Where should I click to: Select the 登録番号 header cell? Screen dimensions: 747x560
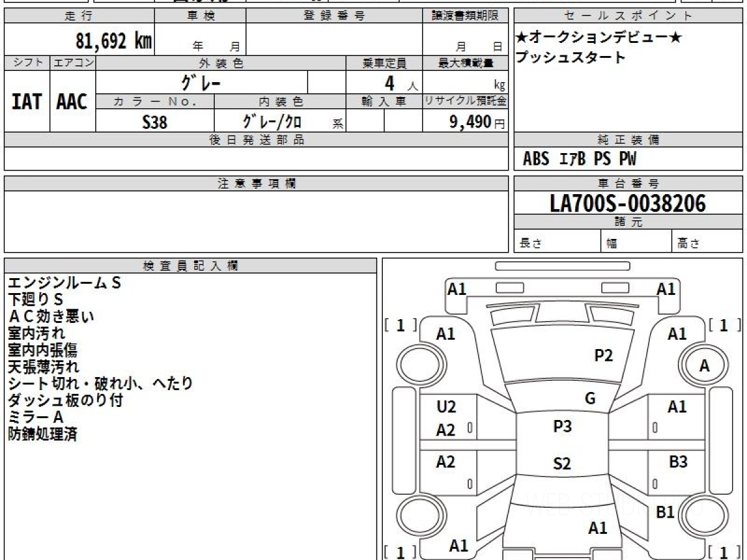pos(334,16)
